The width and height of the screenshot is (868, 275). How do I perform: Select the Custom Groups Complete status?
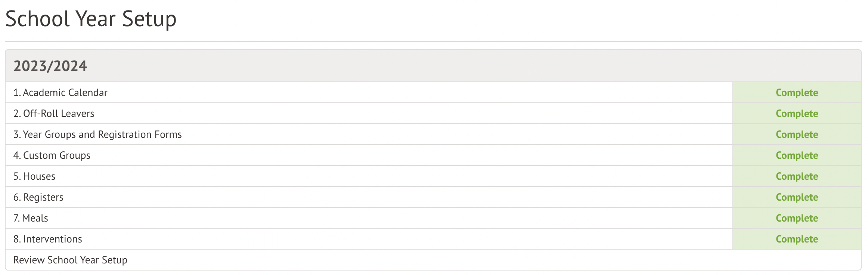click(797, 155)
